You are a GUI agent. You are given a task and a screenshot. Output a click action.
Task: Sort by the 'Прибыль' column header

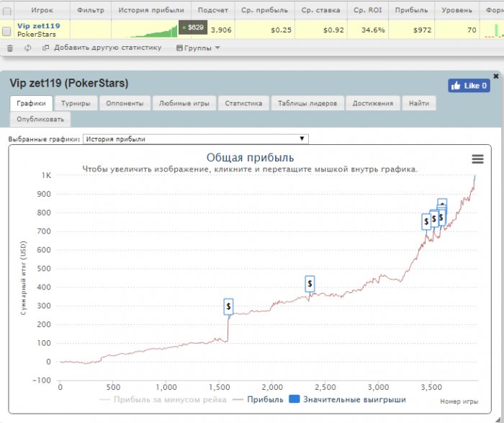[411, 10]
